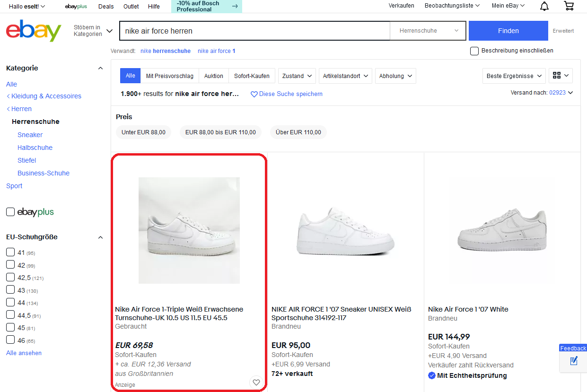Open Hilfe in the top menu
The height and width of the screenshot is (392, 587).
(154, 6)
